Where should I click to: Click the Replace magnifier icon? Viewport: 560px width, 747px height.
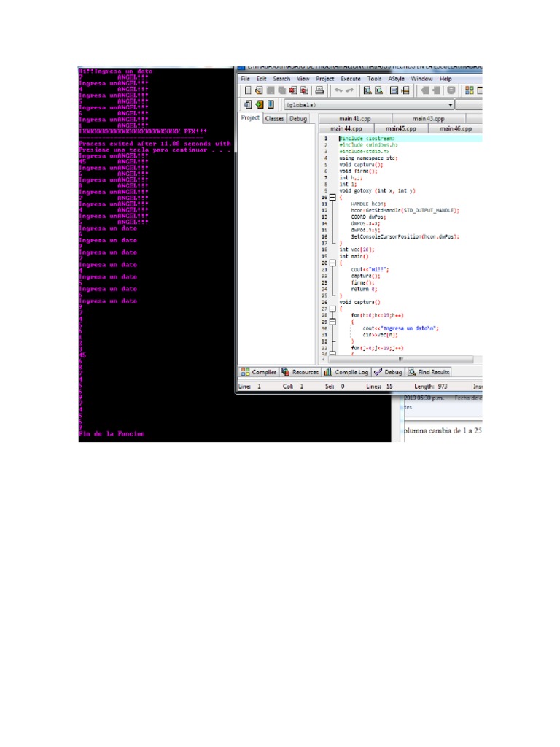click(x=379, y=90)
